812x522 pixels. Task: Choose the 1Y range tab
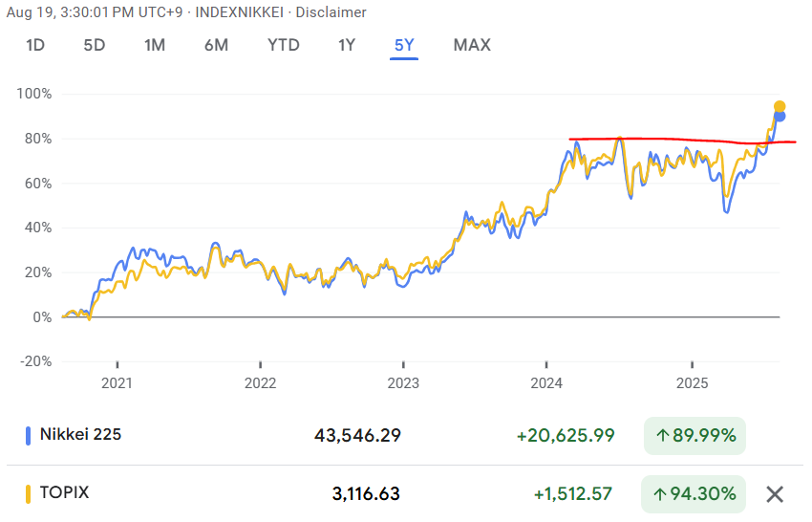tap(347, 45)
